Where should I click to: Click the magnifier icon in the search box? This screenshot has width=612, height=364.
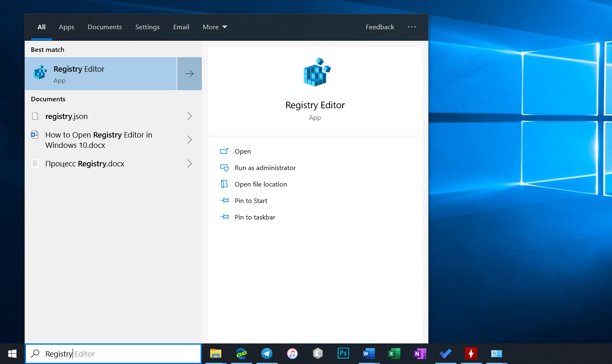click(35, 353)
